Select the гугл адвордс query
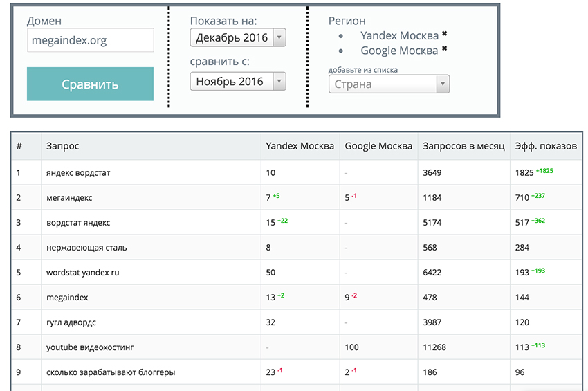This screenshot has width=588, height=391. pos(71,322)
